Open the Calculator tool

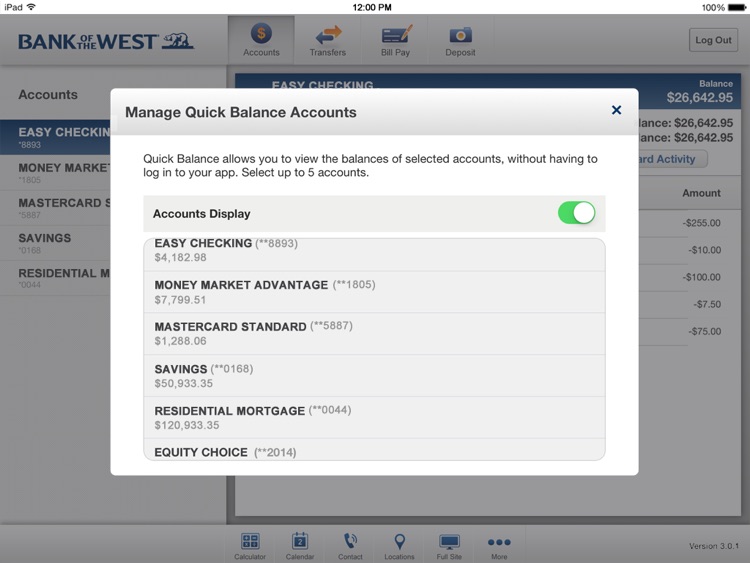(250, 546)
